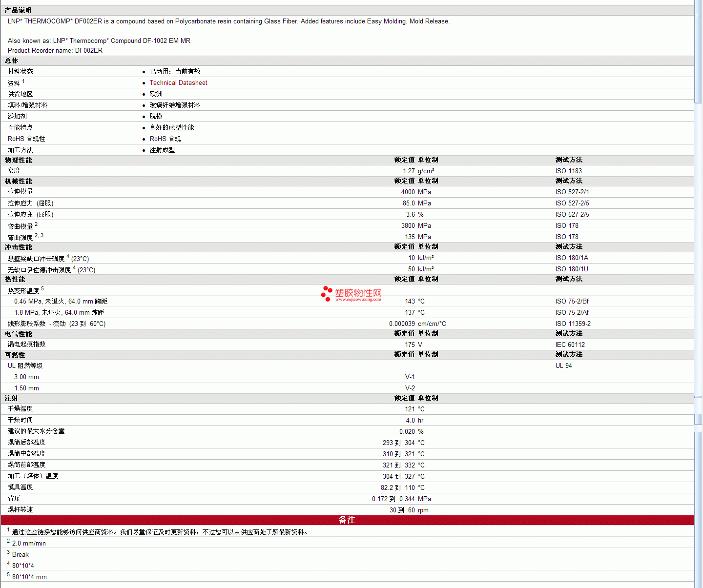Click the 加工（熔体）温度 row label
The height and width of the screenshot is (588, 703).
tap(33, 476)
